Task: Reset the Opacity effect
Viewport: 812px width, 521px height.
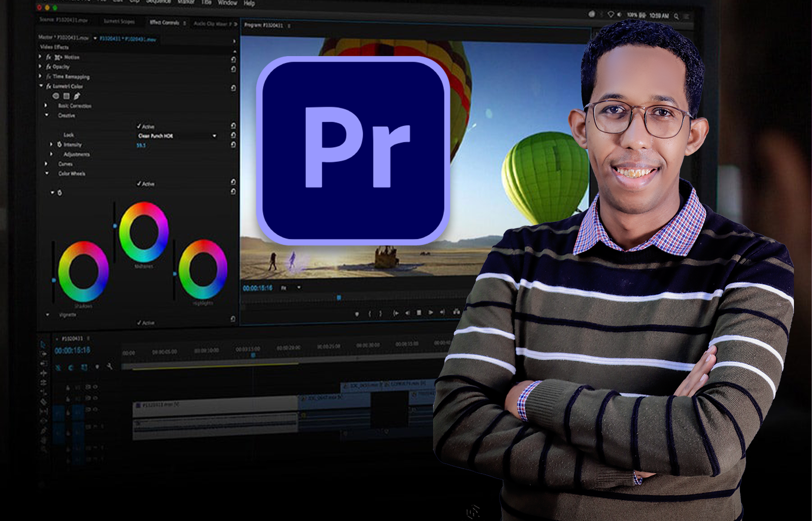Action: pos(233,69)
